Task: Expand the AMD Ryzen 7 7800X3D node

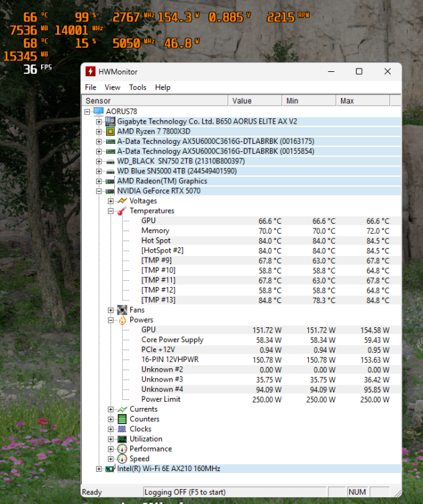Action: (x=99, y=132)
